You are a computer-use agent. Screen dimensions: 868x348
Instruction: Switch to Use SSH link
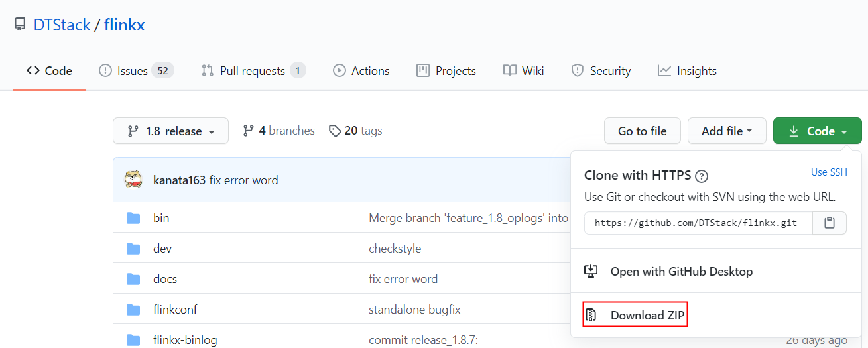pyautogui.click(x=829, y=172)
